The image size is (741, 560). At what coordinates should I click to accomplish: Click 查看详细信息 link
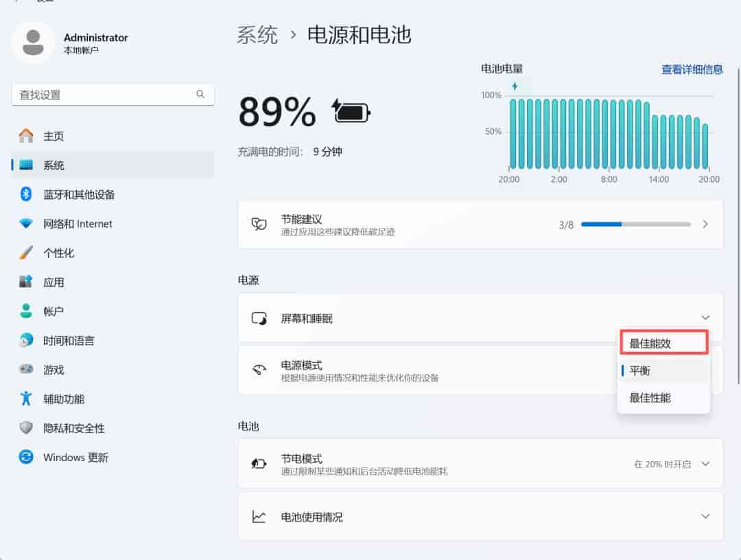point(692,69)
